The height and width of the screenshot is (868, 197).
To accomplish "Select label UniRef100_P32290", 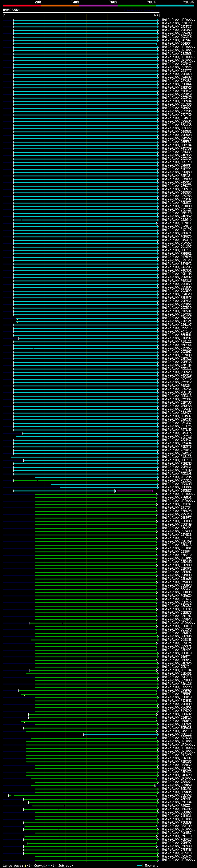I will click(176, 111).
